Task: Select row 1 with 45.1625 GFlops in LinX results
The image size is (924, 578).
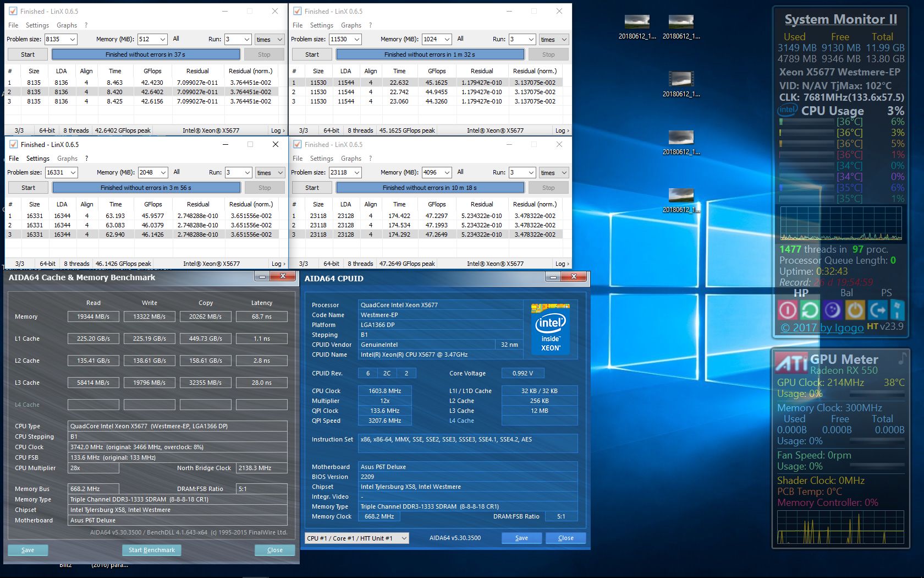Action: [x=426, y=83]
